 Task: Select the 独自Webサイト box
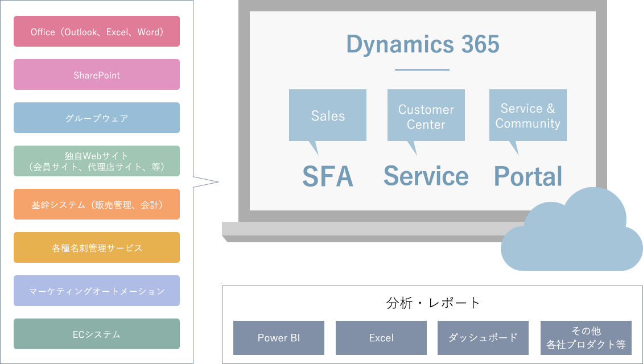(x=97, y=161)
